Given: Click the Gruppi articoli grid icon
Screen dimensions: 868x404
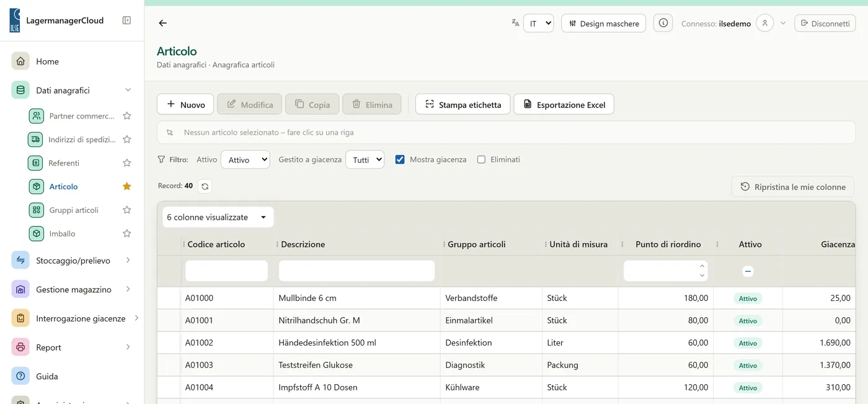Looking at the screenshot, I should (37, 210).
